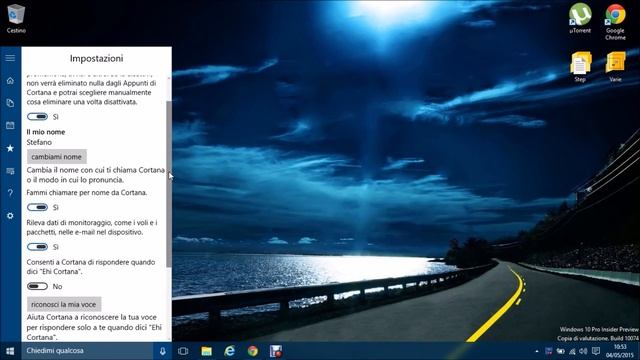This screenshot has width=640, height=360.
Task: Click the scrollbar up arrow in Impostazioni
Action: coord(169,78)
